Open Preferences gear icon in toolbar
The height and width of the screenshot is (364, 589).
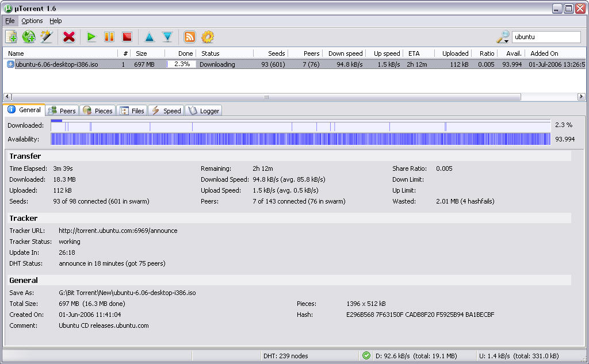click(208, 37)
